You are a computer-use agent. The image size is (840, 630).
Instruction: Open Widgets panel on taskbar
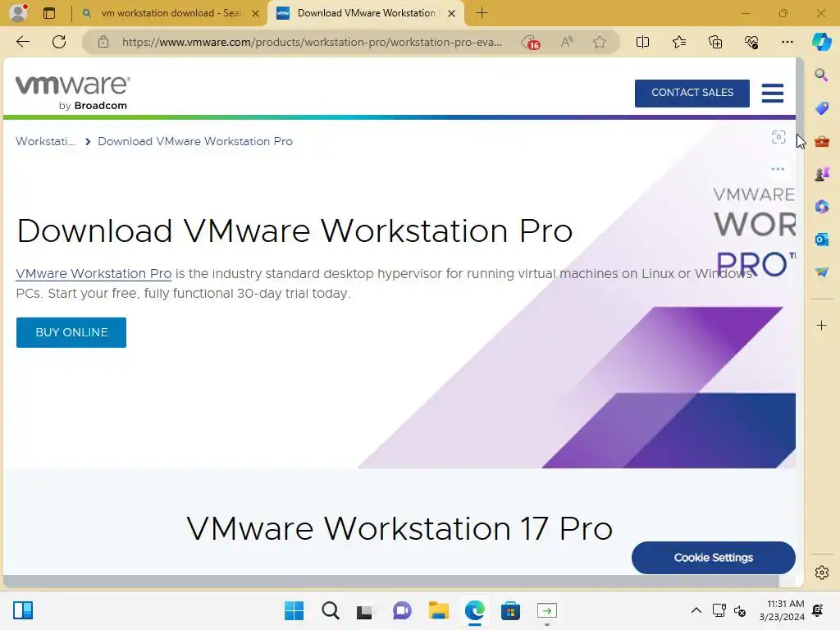[23, 610]
